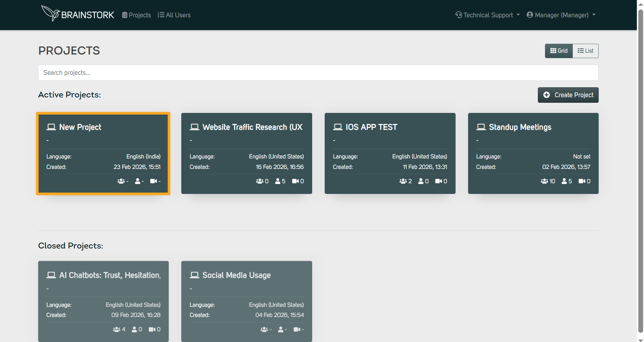The width and height of the screenshot is (644, 342).
Task: Click the headset icon beside Technical Support
Action: click(459, 15)
